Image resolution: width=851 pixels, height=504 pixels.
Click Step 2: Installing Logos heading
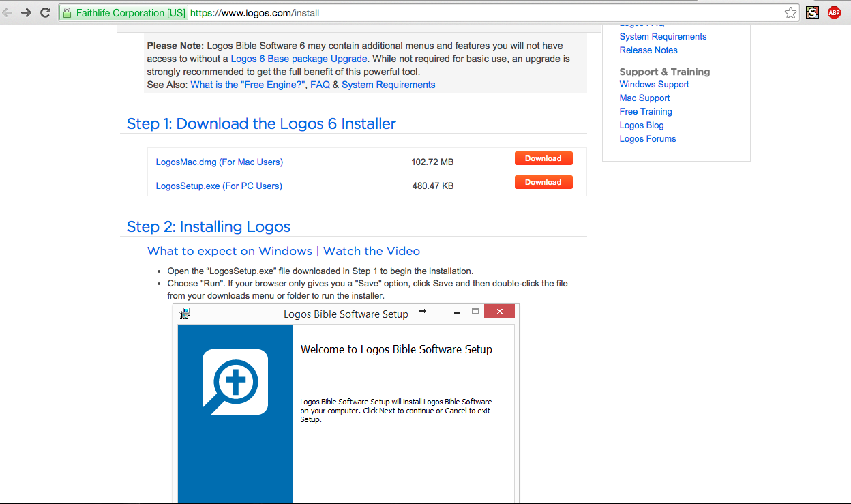click(209, 226)
